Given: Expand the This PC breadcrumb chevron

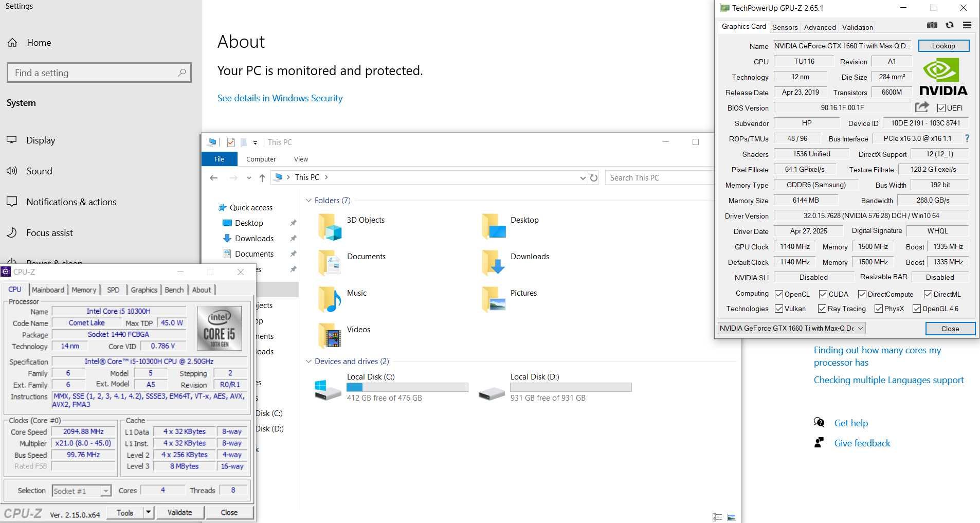Looking at the screenshot, I should (326, 177).
